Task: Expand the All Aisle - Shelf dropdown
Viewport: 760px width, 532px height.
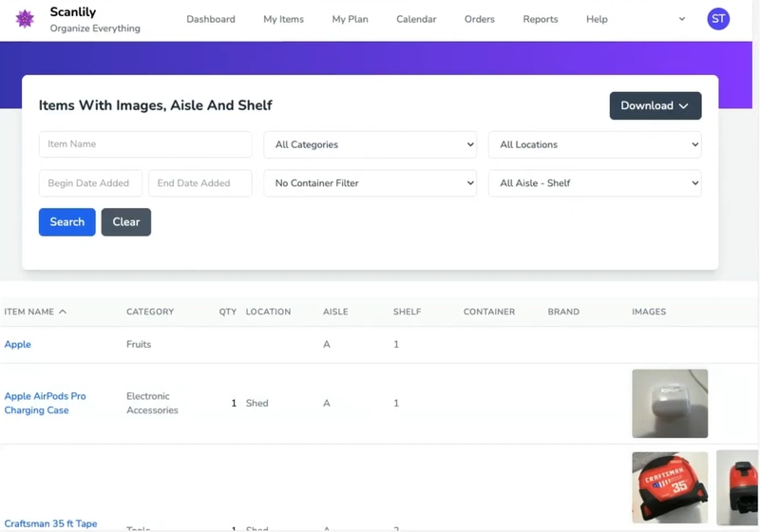Action: pos(594,183)
